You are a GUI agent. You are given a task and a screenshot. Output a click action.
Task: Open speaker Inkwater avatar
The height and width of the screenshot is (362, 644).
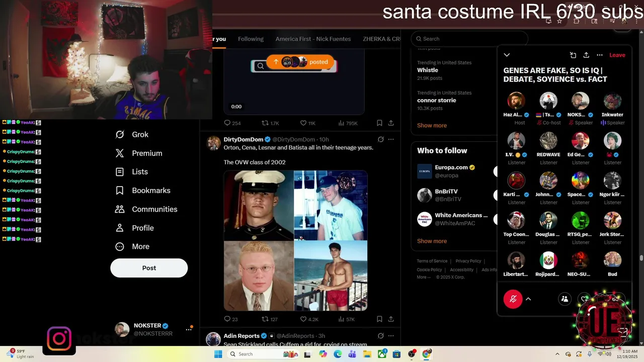[x=612, y=101]
